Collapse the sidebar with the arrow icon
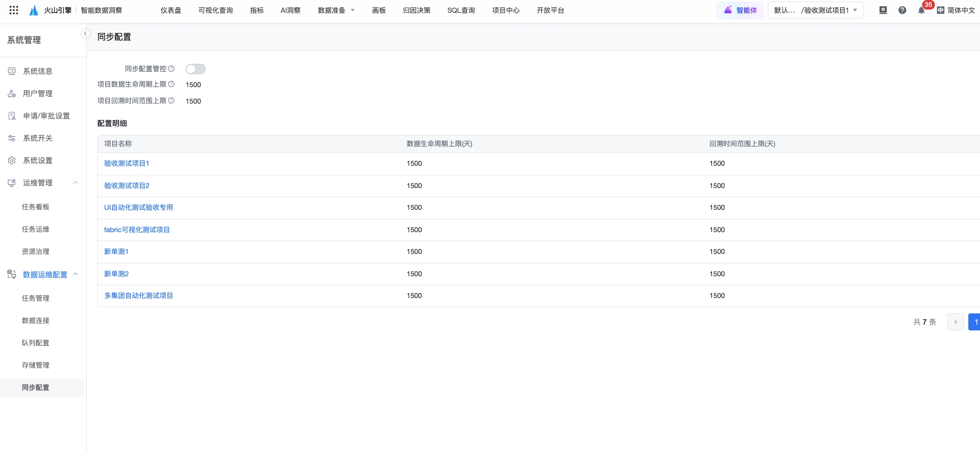 (85, 33)
